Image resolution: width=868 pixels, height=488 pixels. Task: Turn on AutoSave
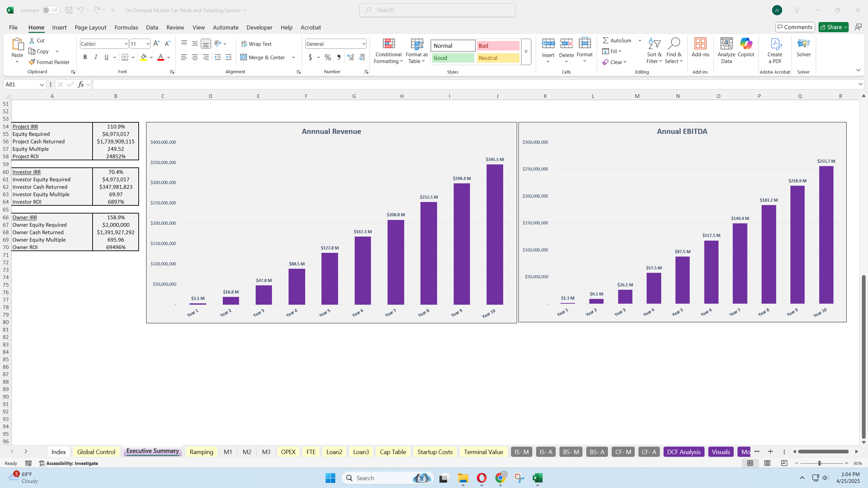47,10
